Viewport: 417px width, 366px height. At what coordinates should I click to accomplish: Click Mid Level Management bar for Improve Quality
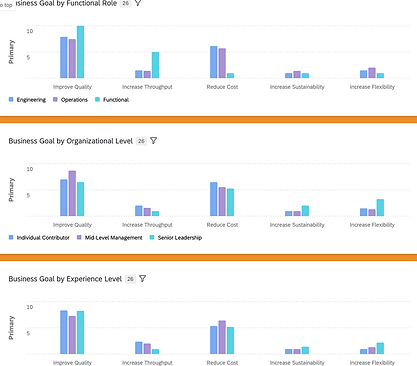(x=72, y=194)
